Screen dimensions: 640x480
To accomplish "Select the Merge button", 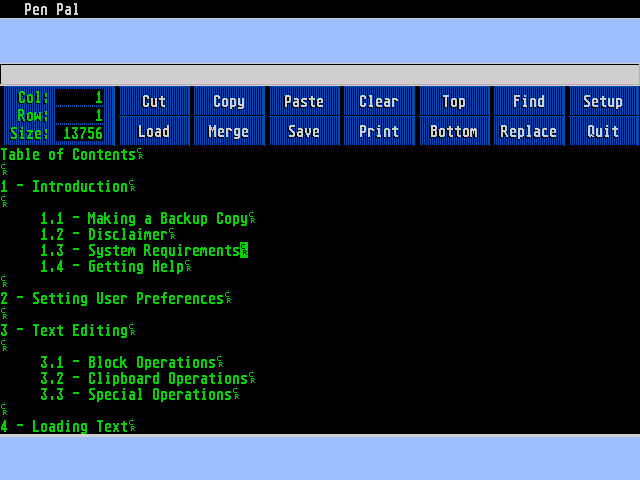I will tap(229, 131).
